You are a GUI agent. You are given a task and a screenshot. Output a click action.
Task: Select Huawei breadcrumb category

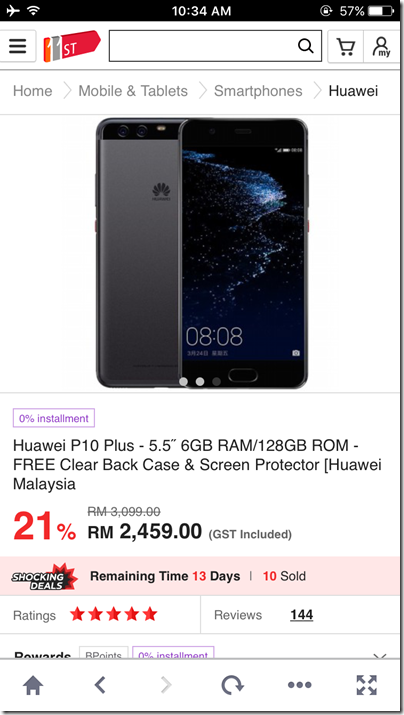tap(353, 91)
